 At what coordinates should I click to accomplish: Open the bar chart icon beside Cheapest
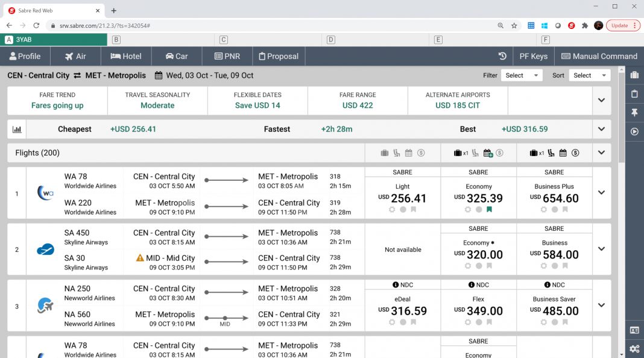17,129
